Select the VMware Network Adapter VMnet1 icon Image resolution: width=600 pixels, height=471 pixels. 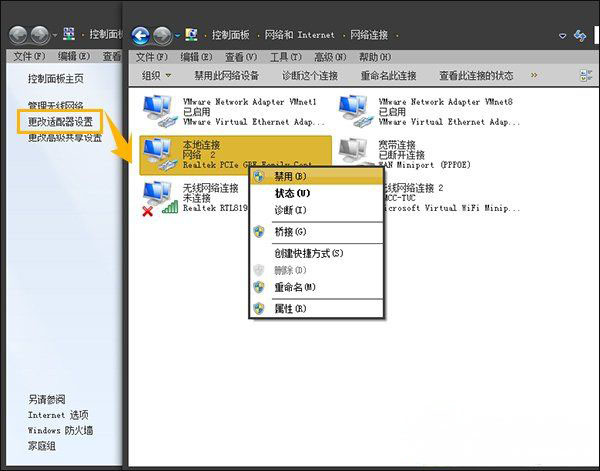tap(158, 110)
